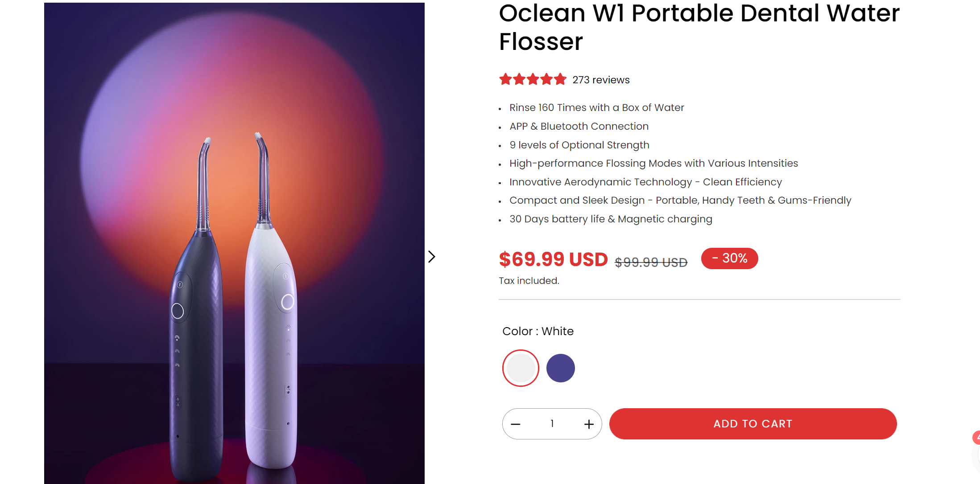Click the $69.99 USD sale price
Image resolution: width=980 pixels, height=484 pixels.
click(x=553, y=259)
